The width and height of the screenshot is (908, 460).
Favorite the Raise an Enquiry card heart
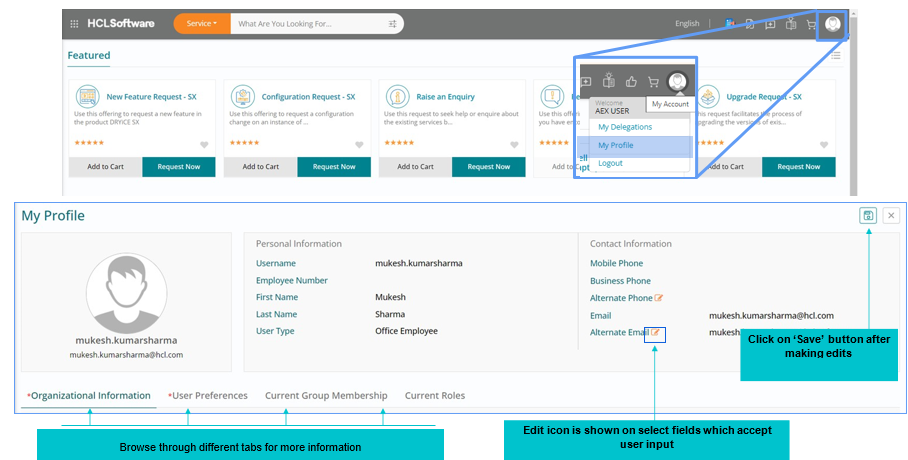click(x=514, y=145)
